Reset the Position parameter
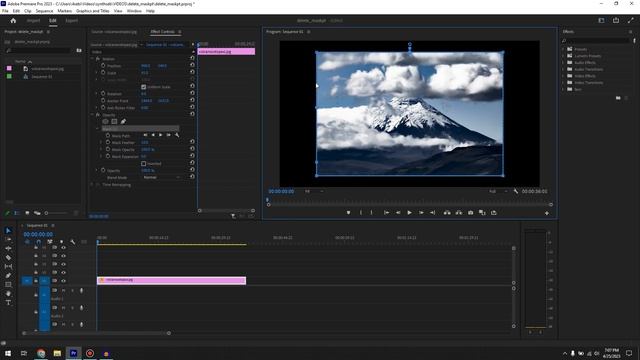The height and width of the screenshot is (360, 640). pos(192,65)
